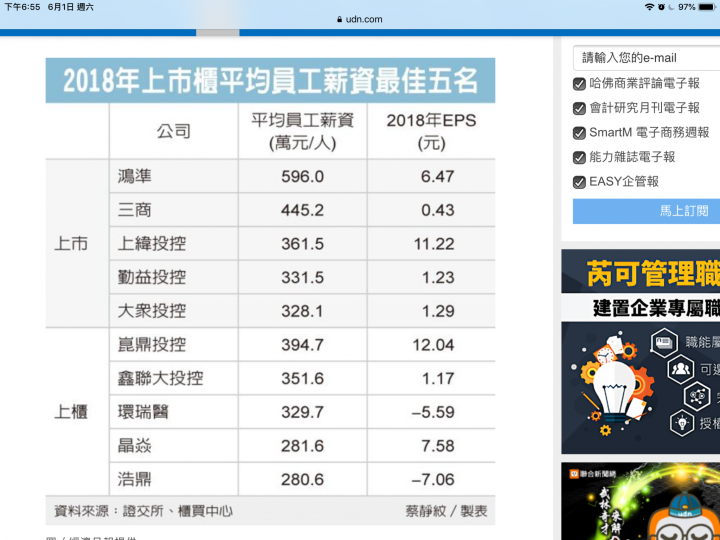Click the people-group hexagon icon in ad
The image size is (720, 540).
pyautogui.click(x=681, y=370)
